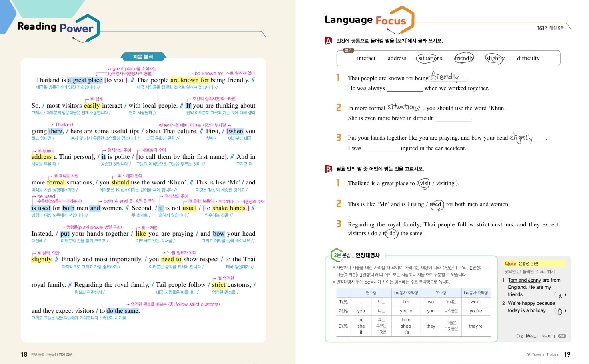Select circled 'friendly' in the word bank
Screen dimensions: 589x364
click(464, 58)
